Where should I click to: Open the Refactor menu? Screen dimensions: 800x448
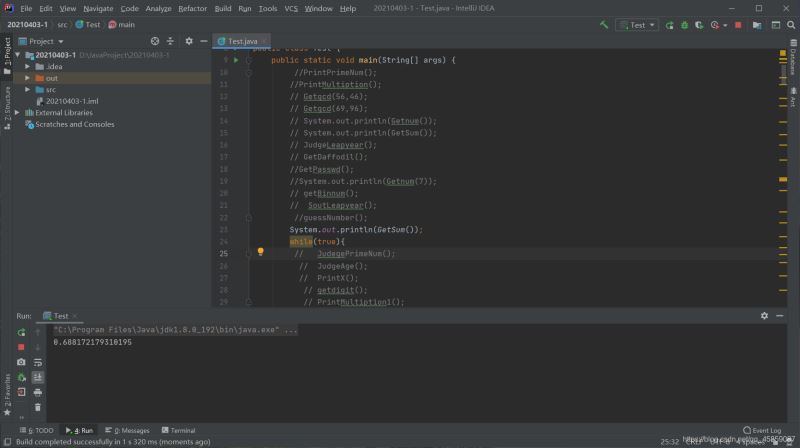point(193,8)
